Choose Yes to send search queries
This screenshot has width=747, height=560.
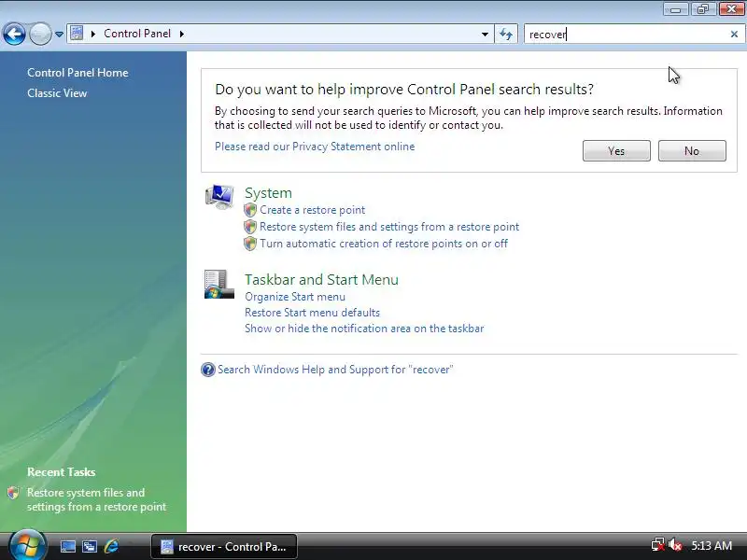pos(616,151)
